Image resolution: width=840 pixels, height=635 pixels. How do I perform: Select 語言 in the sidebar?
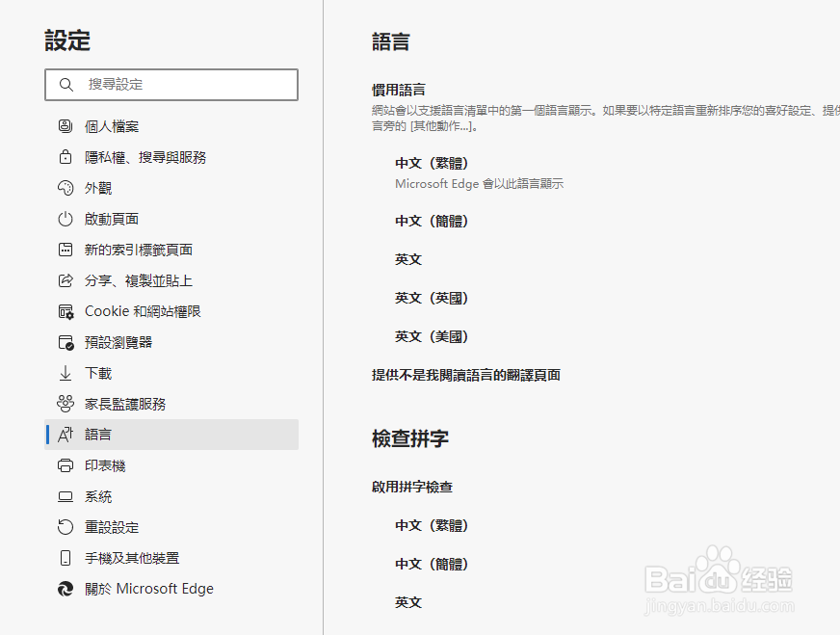[171, 435]
